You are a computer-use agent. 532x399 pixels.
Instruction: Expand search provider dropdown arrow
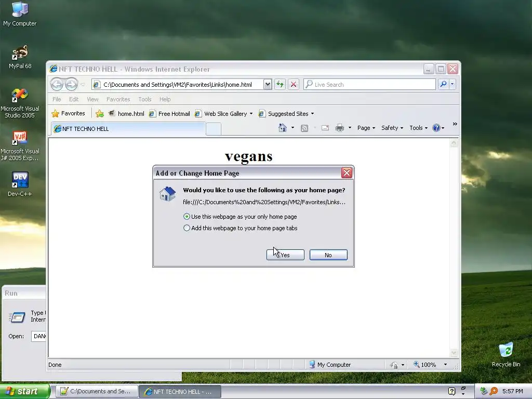point(453,84)
